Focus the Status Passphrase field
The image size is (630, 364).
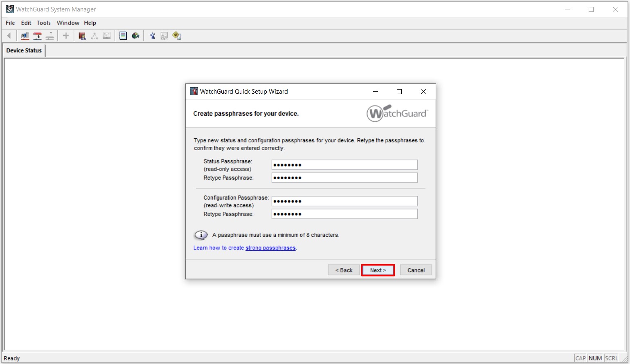coord(344,165)
